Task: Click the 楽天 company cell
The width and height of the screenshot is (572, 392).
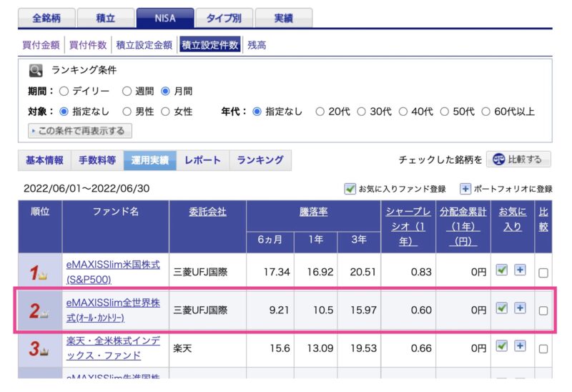Action: point(182,348)
